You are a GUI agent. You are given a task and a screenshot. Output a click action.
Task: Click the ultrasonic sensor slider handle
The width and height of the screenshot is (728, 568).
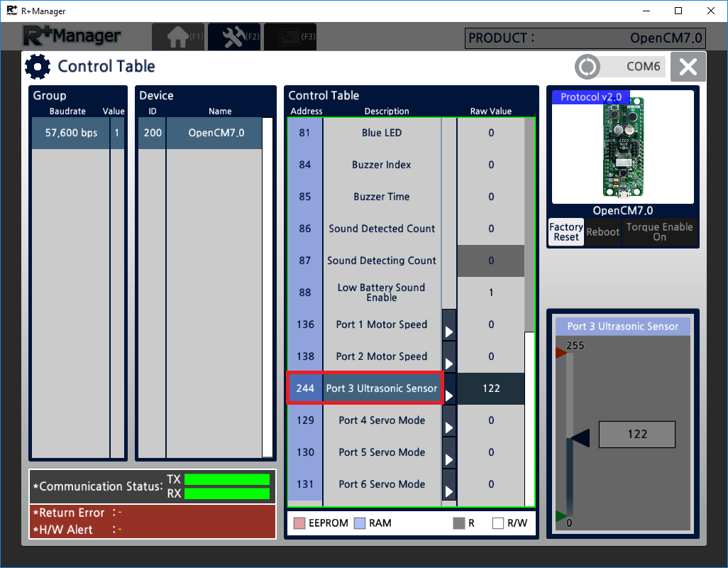580,438
